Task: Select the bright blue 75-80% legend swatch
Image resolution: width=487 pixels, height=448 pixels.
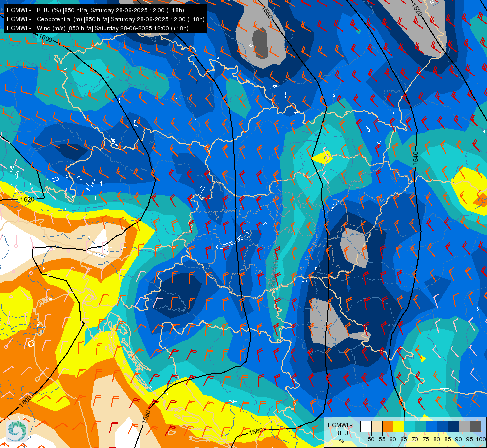Action: (x=431, y=427)
